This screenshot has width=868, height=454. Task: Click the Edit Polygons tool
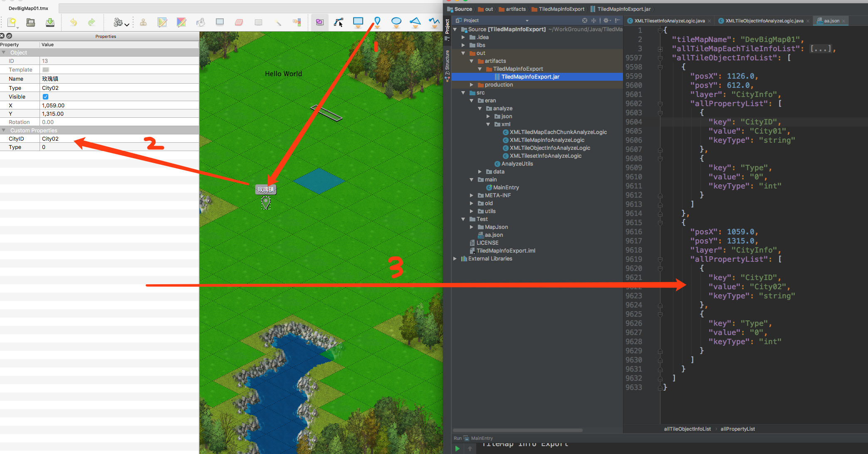(x=339, y=22)
